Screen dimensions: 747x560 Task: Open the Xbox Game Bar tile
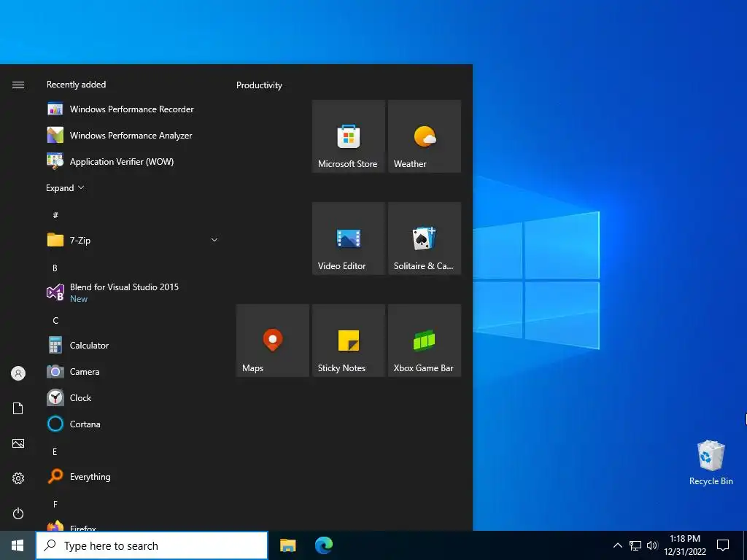(x=425, y=341)
